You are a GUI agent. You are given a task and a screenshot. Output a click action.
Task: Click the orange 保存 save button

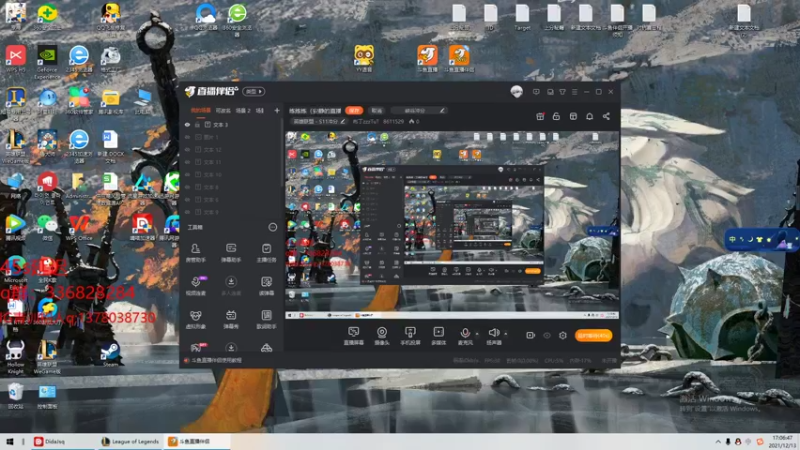354,110
